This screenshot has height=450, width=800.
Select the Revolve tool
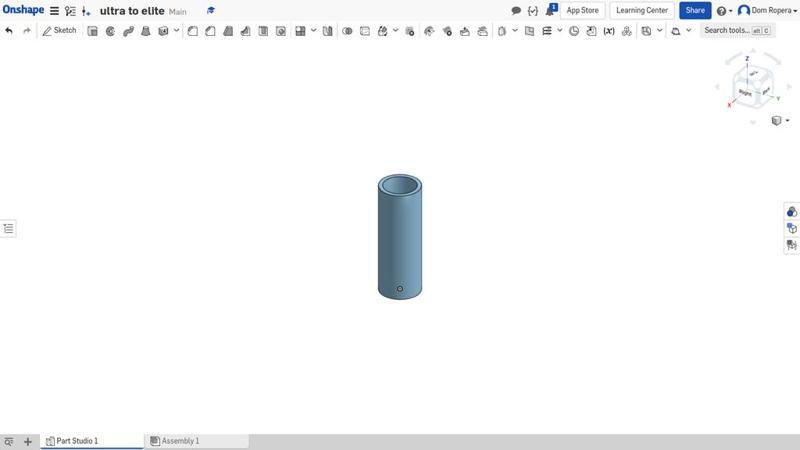click(110, 31)
